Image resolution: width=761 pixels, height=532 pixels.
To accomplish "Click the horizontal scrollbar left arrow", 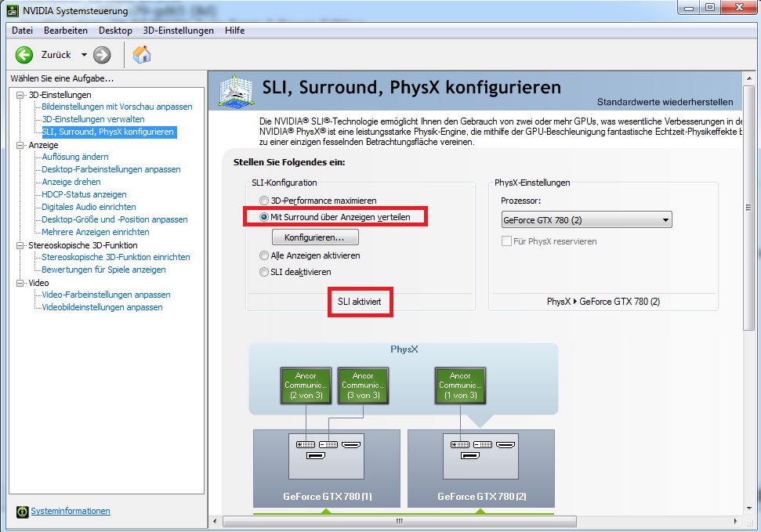I will click(x=215, y=522).
